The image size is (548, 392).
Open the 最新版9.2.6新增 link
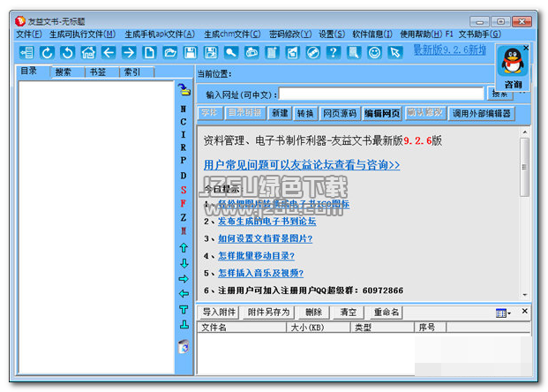(x=450, y=50)
